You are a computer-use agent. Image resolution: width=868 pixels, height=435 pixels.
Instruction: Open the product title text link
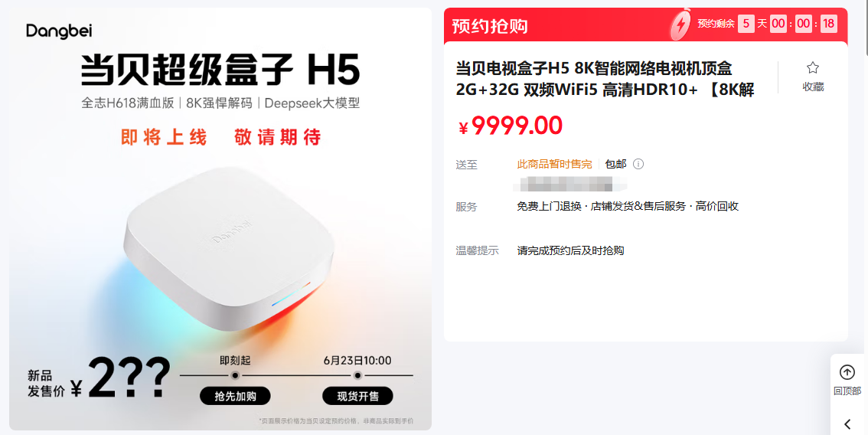tap(605, 79)
